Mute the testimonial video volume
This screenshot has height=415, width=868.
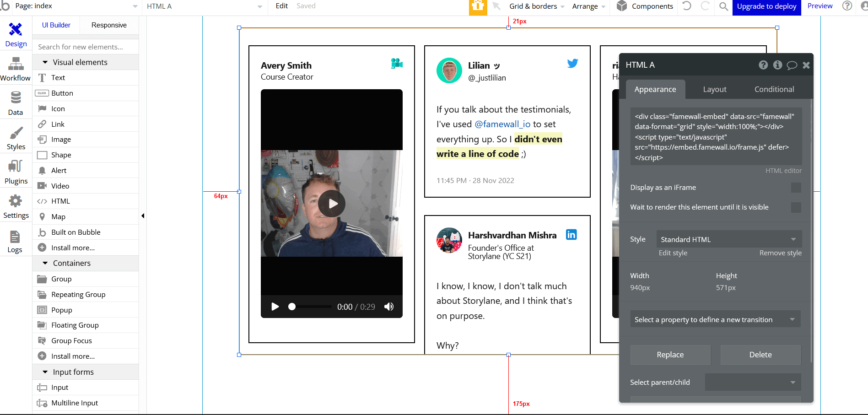coord(389,307)
